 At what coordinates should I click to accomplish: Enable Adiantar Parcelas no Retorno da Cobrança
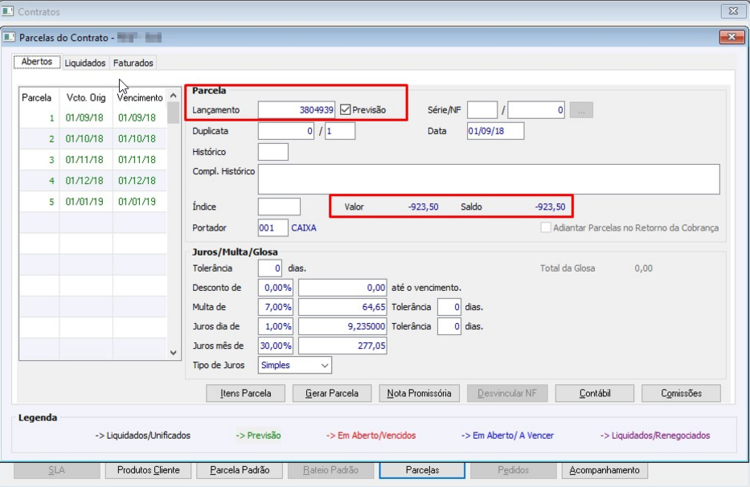546,228
